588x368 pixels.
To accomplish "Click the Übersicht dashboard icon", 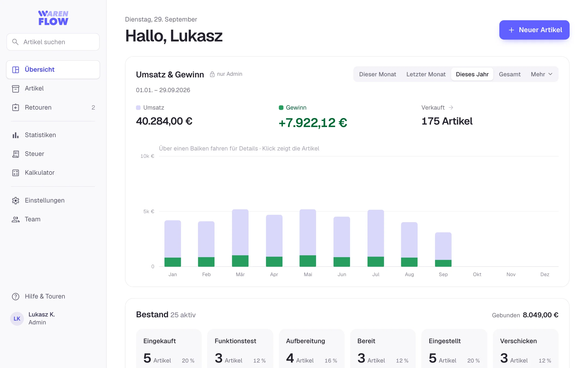I will (16, 70).
